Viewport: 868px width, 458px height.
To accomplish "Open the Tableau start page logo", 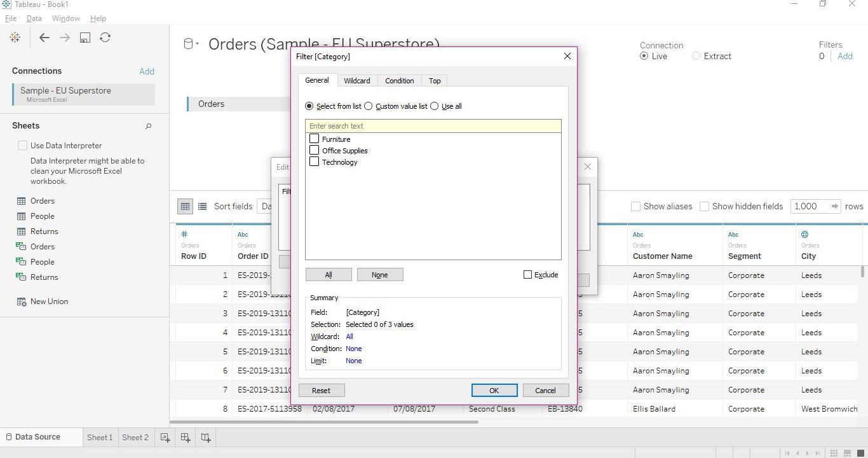I will (x=15, y=37).
